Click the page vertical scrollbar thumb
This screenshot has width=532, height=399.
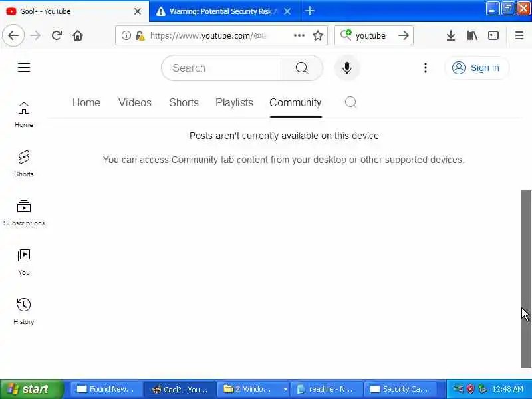526,278
